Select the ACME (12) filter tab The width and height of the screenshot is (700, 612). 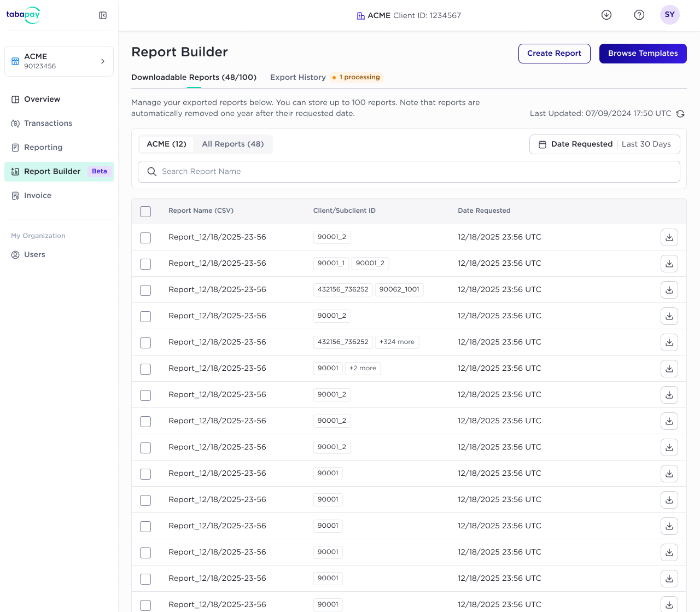click(x=166, y=144)
